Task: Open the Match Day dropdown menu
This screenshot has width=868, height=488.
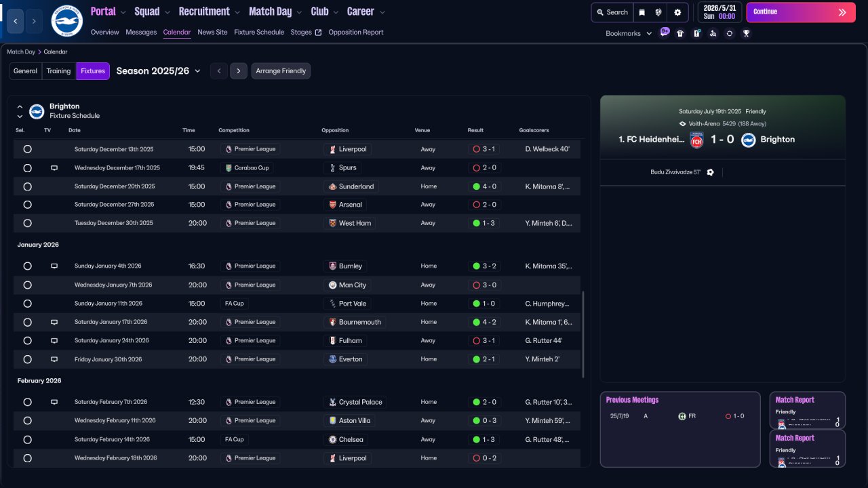Action: [x=276, y=12]
